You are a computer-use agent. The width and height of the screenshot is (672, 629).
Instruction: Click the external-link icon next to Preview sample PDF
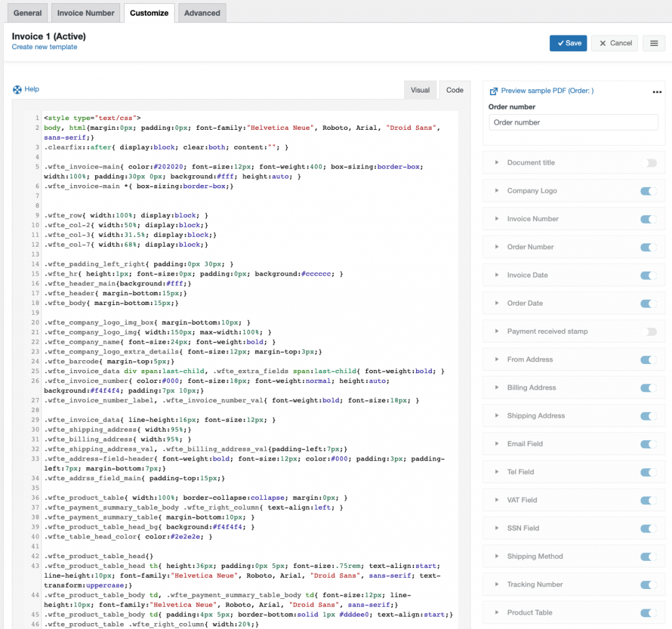(493, 91)
